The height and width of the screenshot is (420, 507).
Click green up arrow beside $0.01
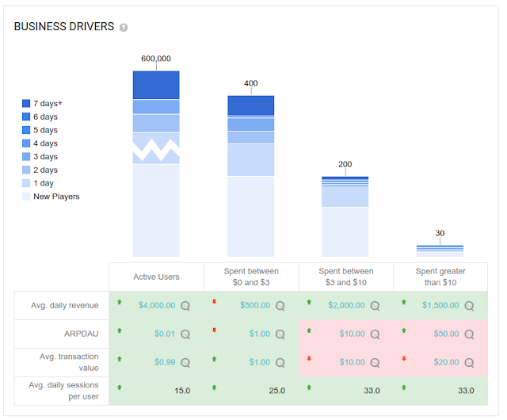[x=120, y=330]
